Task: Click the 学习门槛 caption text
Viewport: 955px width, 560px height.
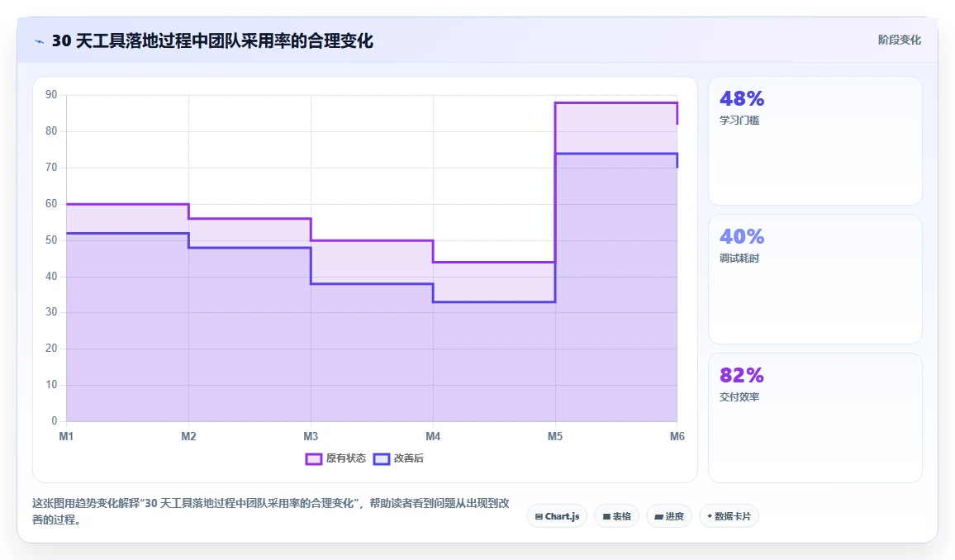Action: coord(739,121)
